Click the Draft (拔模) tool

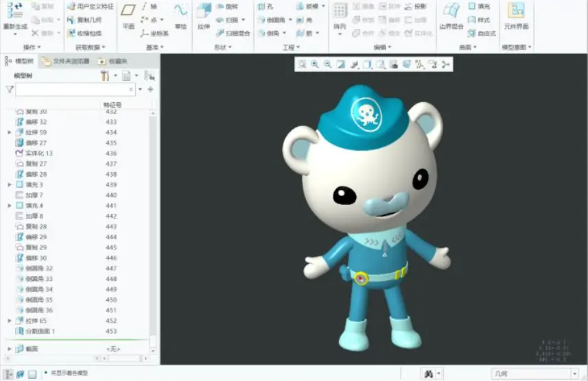(308, 6)
